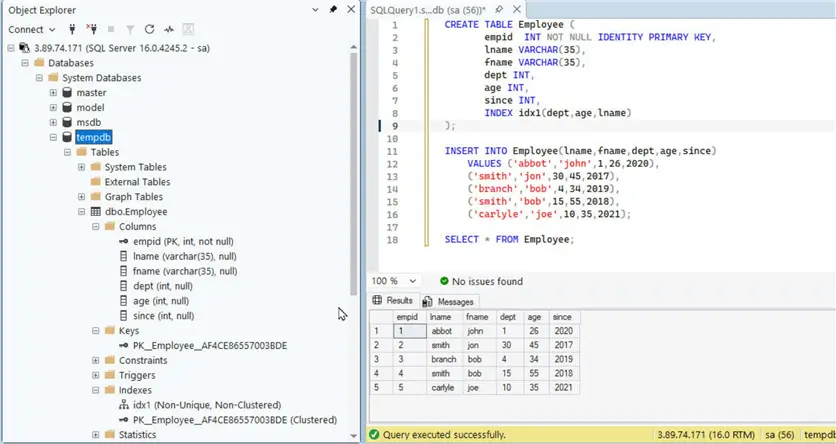The width and height of the screenshot is (836, 444).
Task: Select row header 2 in results grid
Action: [x=381, y=345]
